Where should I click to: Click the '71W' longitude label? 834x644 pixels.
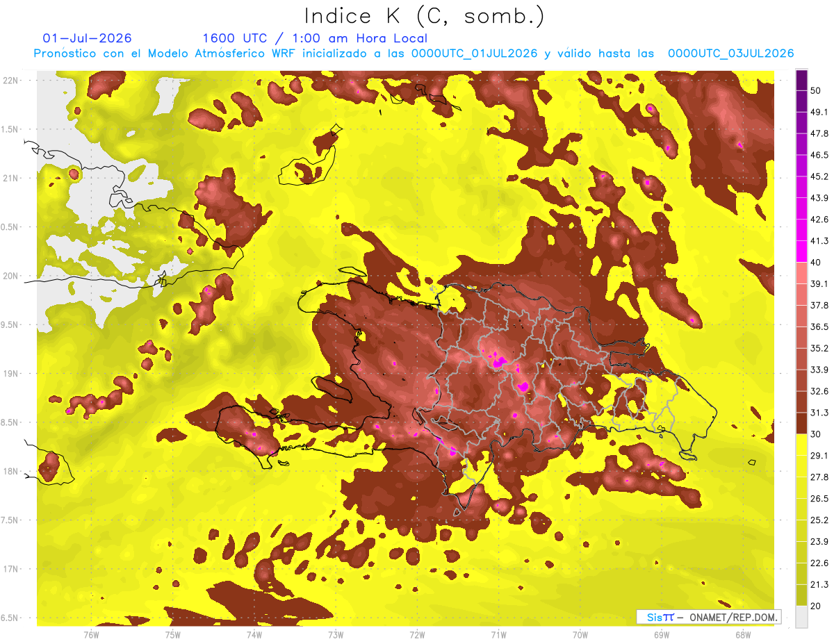(x=498, y=634)
